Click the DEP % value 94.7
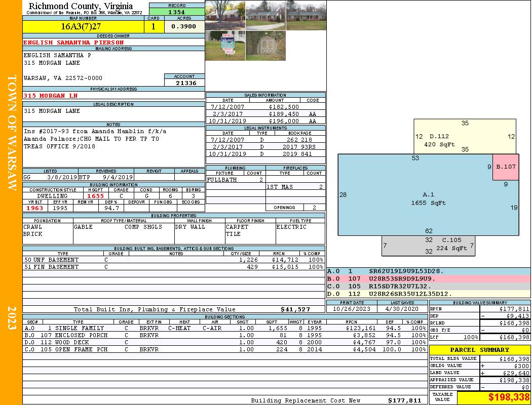532x405 pixels. (111, 208)
